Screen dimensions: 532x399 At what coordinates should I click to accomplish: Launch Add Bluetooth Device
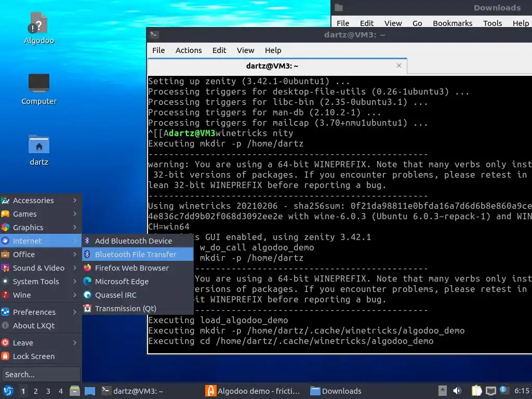[137, 241]
